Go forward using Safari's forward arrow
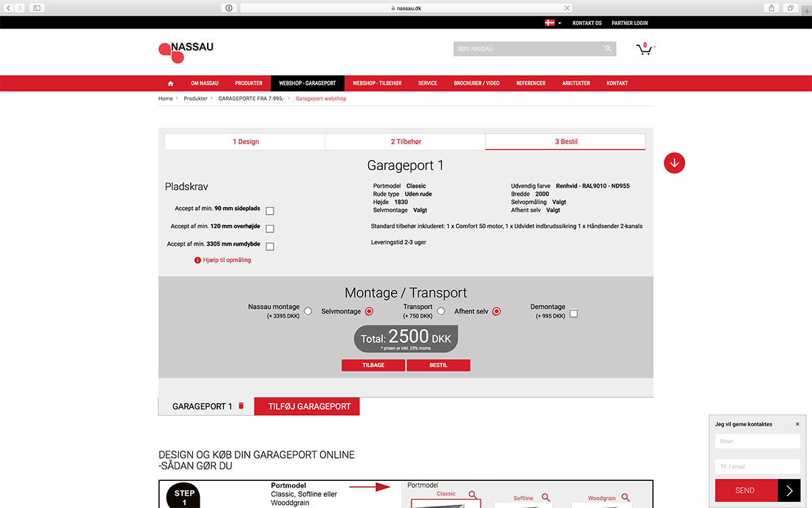 coord(20,8)
